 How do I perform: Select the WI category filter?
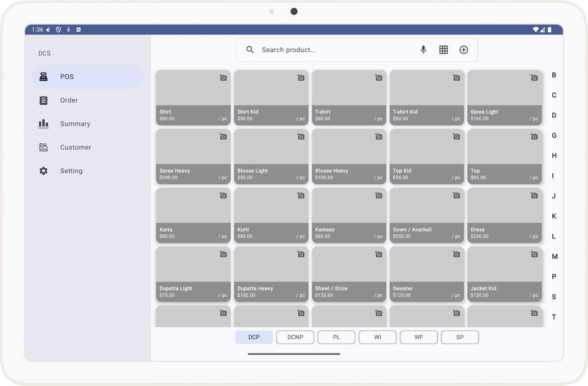click(x=377, y=337)
